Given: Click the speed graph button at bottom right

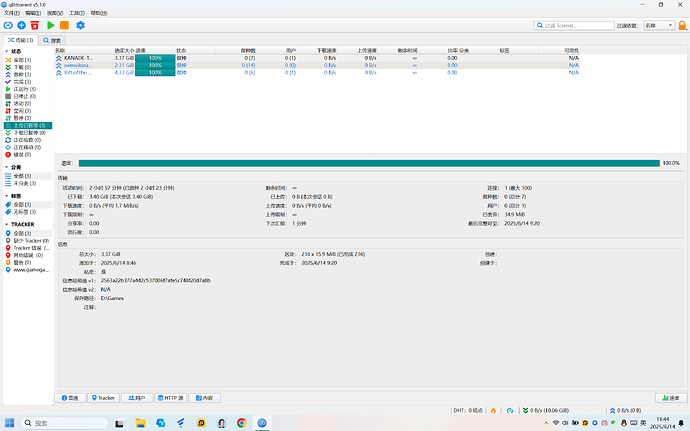Looking at the screenshot, I should pos(671,398).
